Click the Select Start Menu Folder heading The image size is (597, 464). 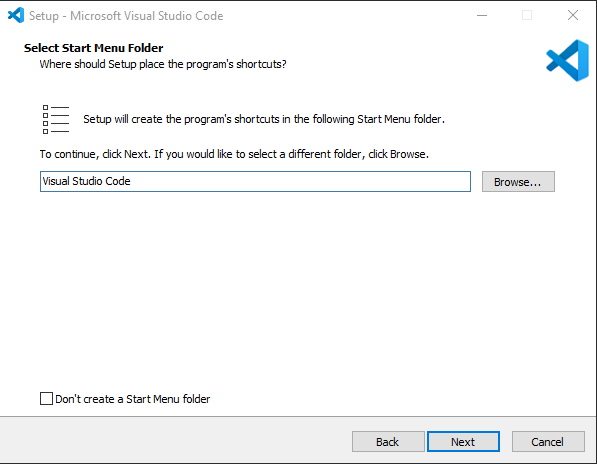94,48
